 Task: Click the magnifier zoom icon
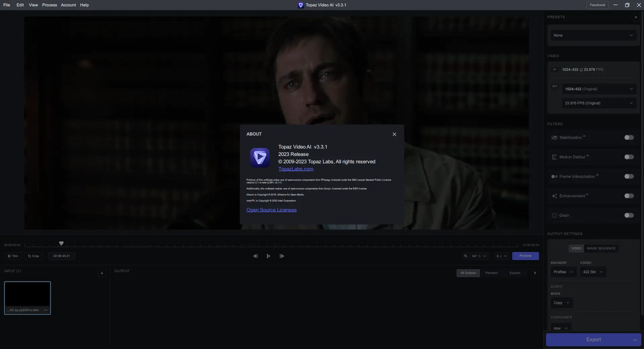(x=466, y=256)
